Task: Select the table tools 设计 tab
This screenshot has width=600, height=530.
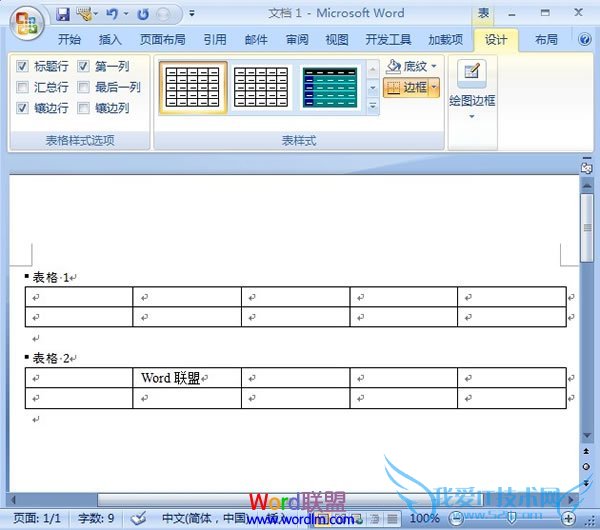Action: [x=496, y=39]
